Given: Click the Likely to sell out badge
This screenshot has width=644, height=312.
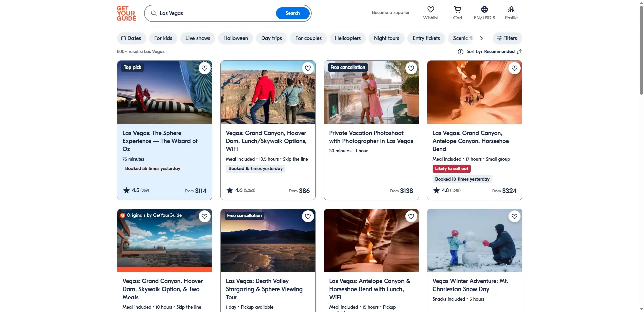Looking at the screenshot, I should click(x=451, y=169).
